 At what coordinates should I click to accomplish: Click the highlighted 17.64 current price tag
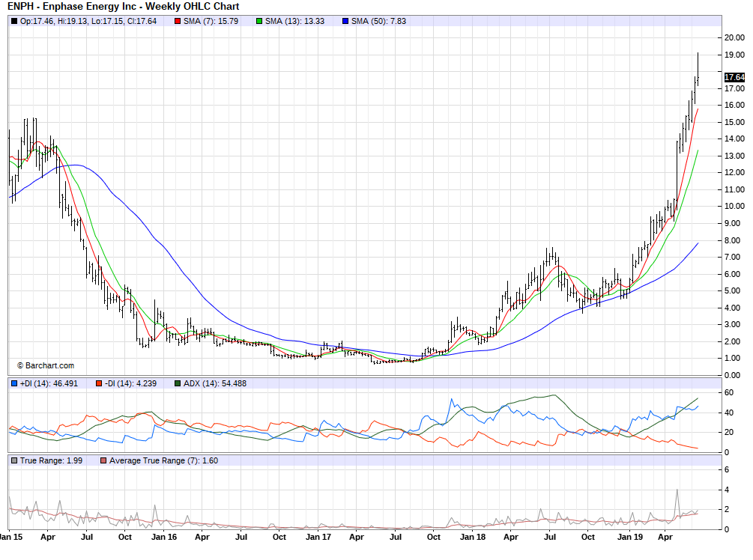point(734,77)
